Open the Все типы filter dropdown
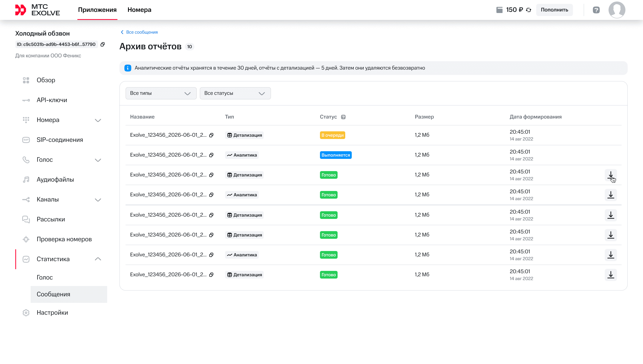 [161, 93]
